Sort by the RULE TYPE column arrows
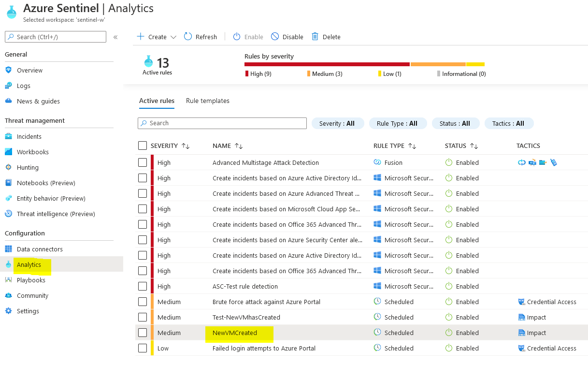588x365 pixels. click(x=412, y=146)
